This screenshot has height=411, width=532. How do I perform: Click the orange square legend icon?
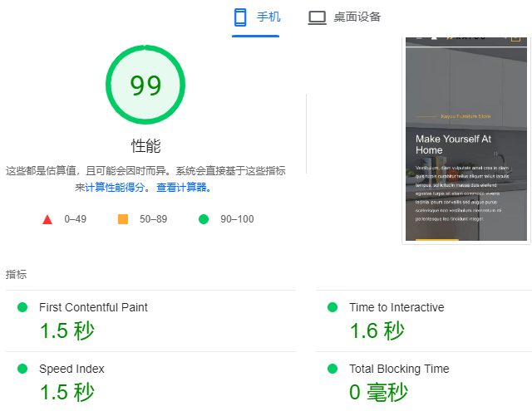[x=123, y=219]
